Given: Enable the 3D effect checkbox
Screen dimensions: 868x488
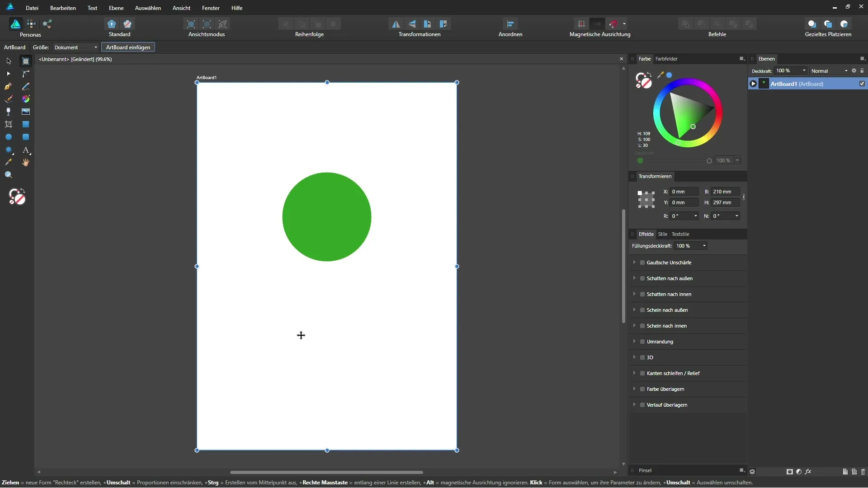Looking at the screenshot, I should pos(642,357).
